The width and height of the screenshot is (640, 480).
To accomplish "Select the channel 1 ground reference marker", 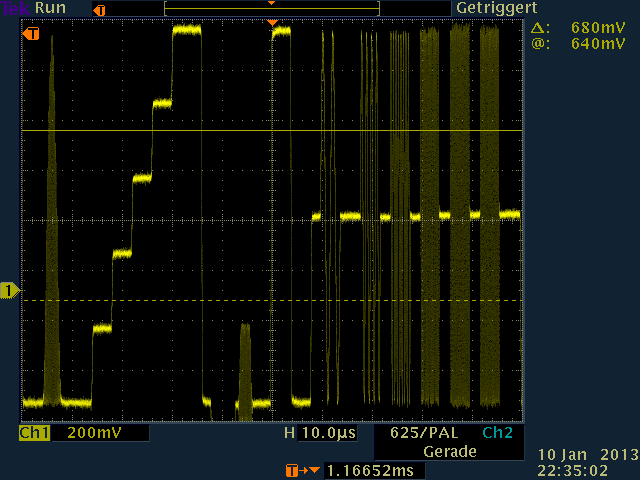I will point(10,291).
